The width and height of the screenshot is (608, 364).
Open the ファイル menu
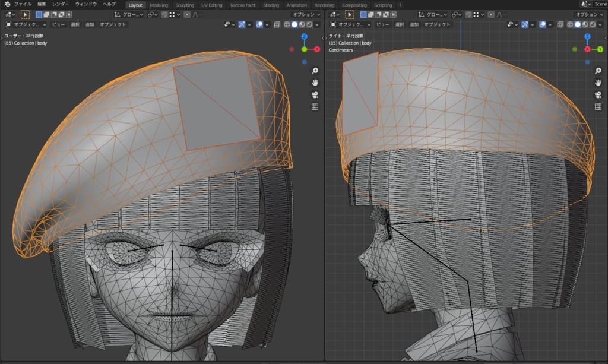pyautogui.click(x=23, y=4)
